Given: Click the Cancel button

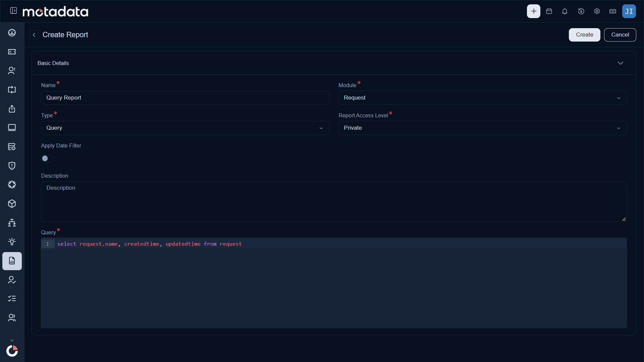Looking at the screenshot, I should (620, 35).
